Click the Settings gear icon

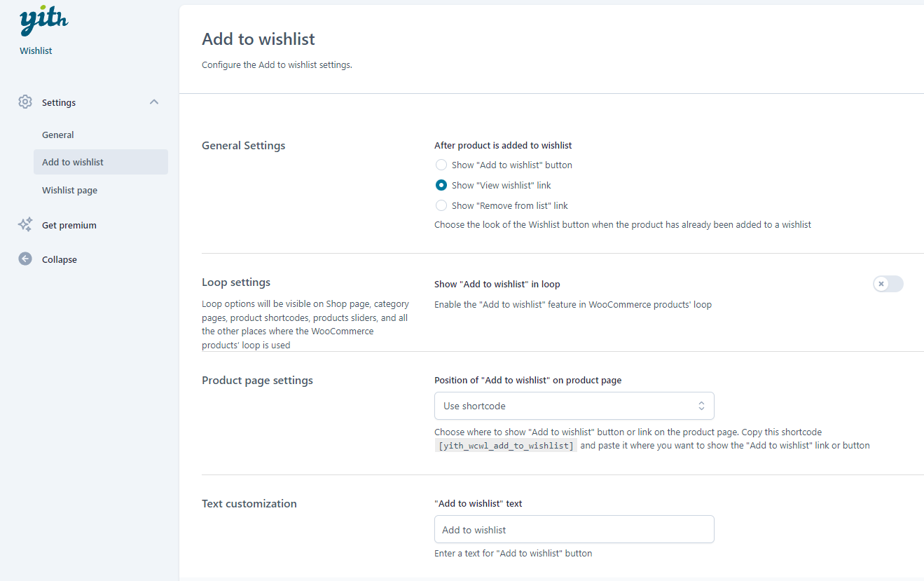[x=25, y=102]
